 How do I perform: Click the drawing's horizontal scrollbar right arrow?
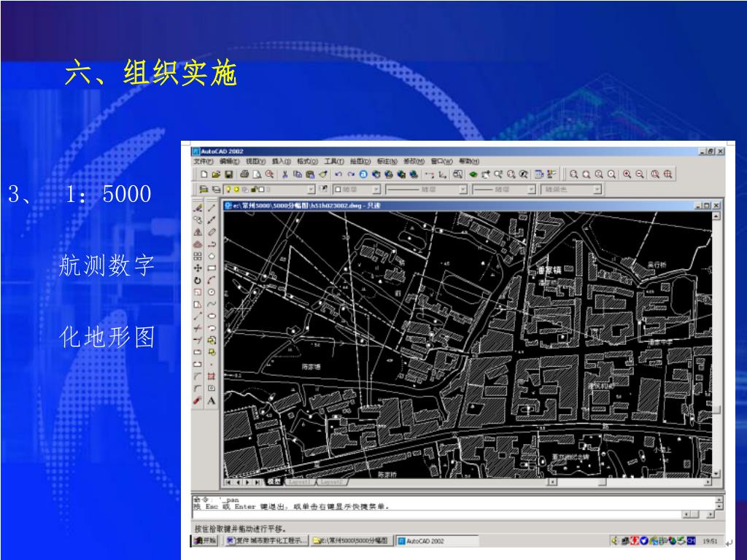pos(708,483)
